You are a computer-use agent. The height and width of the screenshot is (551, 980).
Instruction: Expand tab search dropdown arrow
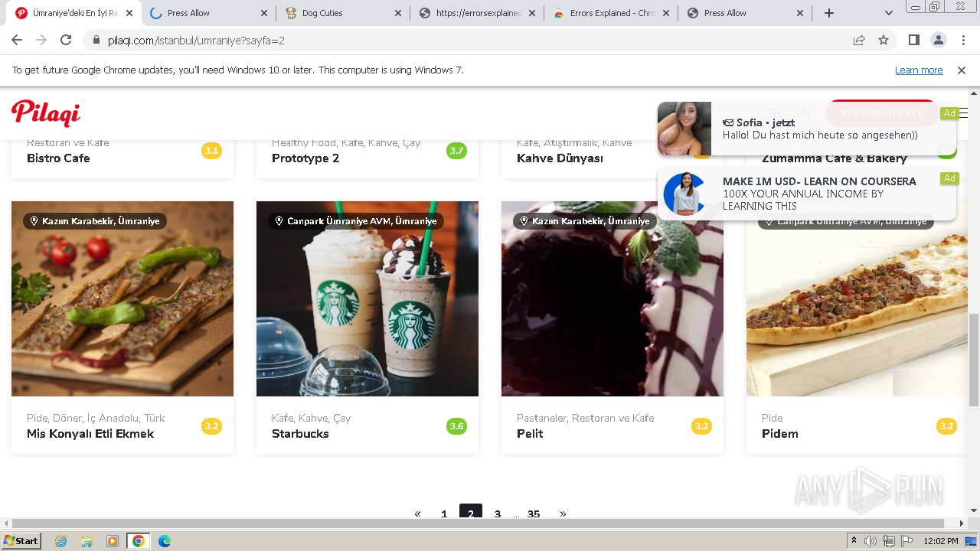point(888,13)
